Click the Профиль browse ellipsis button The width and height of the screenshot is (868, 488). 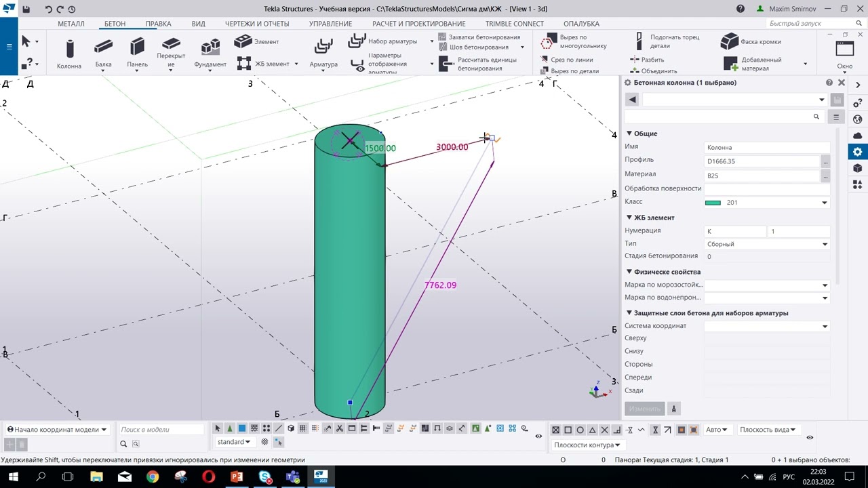pos(825,162)
